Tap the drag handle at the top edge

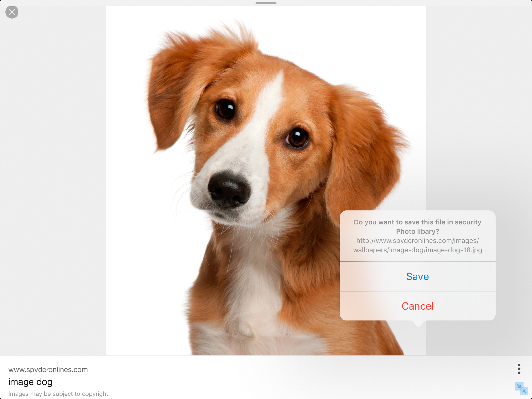pyautogui.click(x=266, y=3)
